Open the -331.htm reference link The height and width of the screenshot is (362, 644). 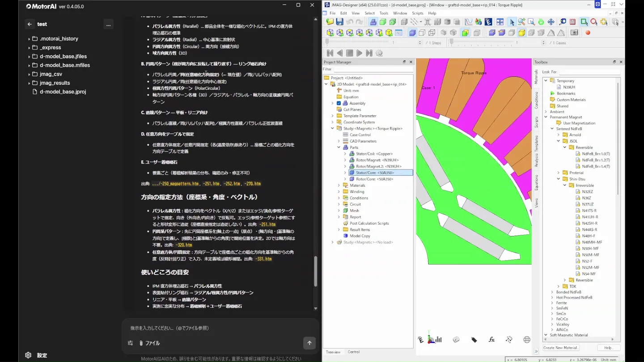pyautogui.click(x=263, y=259)
